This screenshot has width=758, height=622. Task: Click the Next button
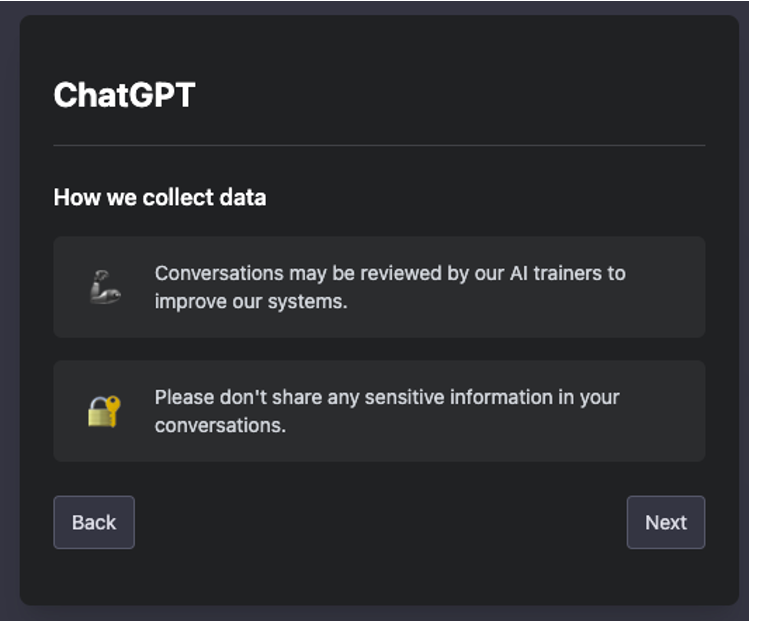(x=666, y=522)
